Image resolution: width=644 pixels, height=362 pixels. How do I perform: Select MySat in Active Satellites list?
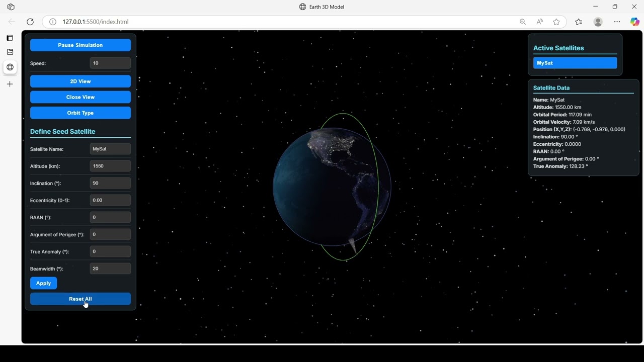pyautogui.click(x=575, y=63)
